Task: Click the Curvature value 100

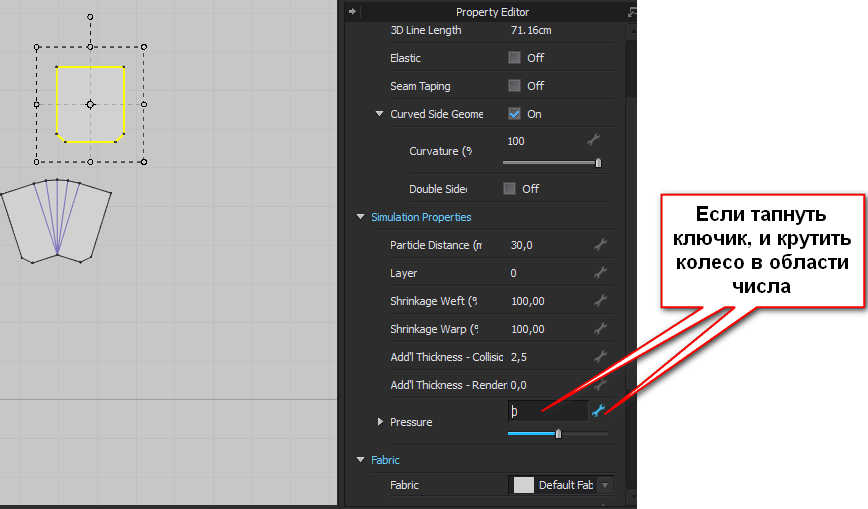Action: (x=515, y=141)
